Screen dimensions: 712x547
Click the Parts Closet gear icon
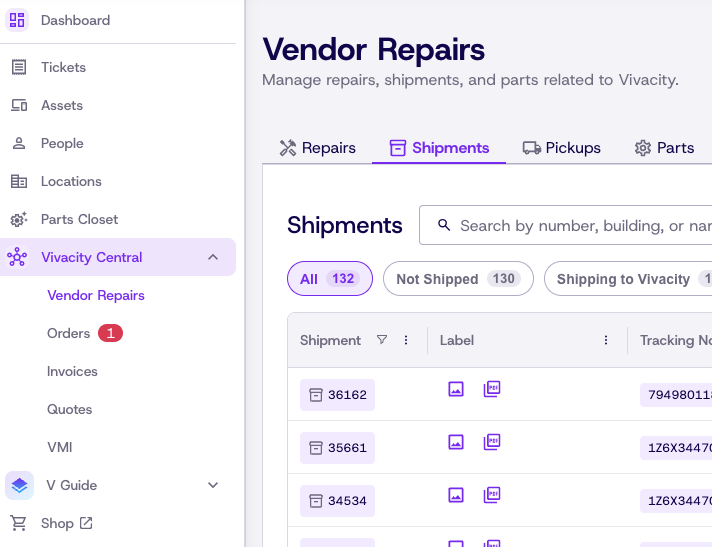click(19, 219)
